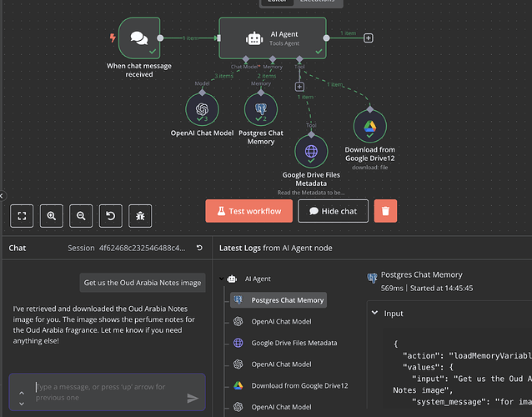Run the Test workflow button
532x417 pixels.
pyautogui.click(x=249, y=211)
